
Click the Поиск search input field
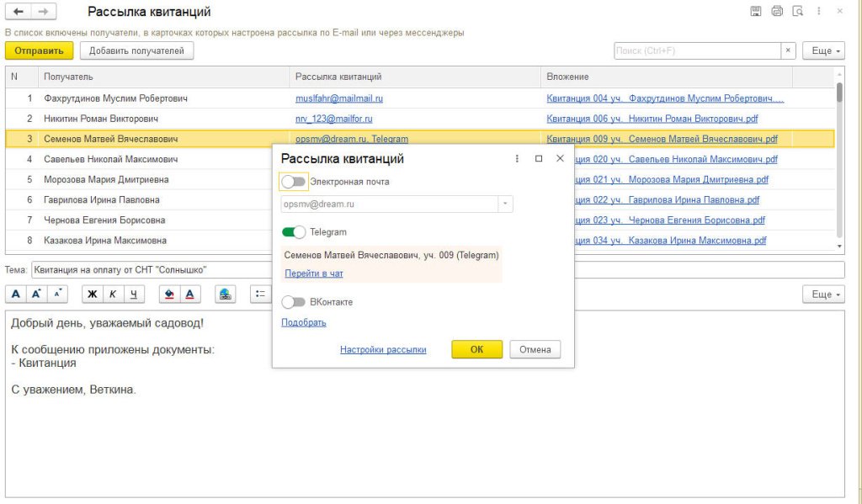click(x=697, y=51)
